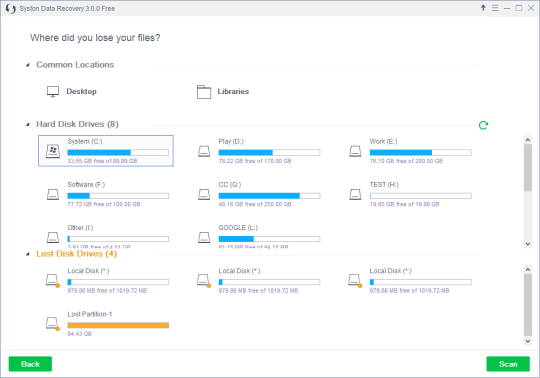The height and width of the screenshot is (378, 540).
Task: Select the Lost Partition-1 drive icon
Action: coord(53,324)
